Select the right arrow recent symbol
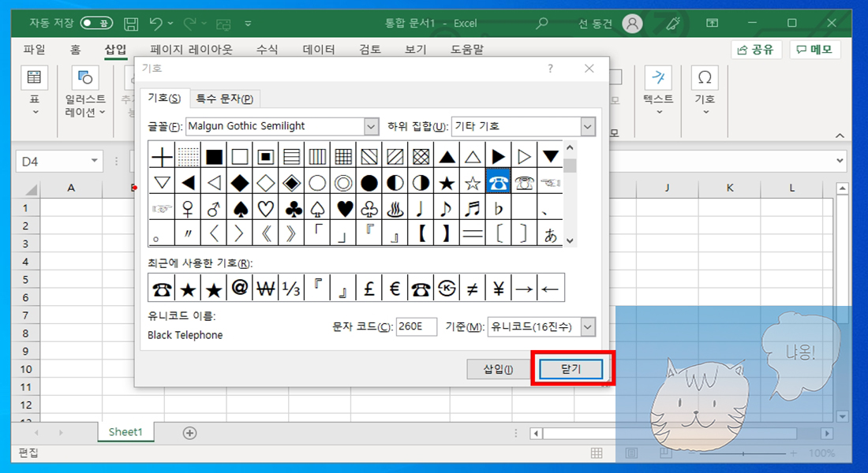Image resolution: width=868 pixels, height=473 pixels. coord(524,288)
